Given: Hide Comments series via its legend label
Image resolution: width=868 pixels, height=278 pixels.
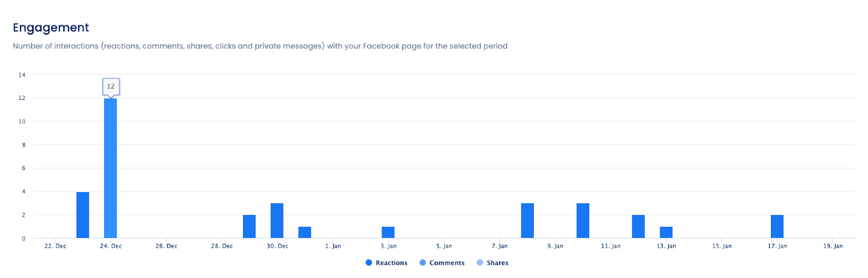Looking at the screenshot, I should click(x=446, y=263).
